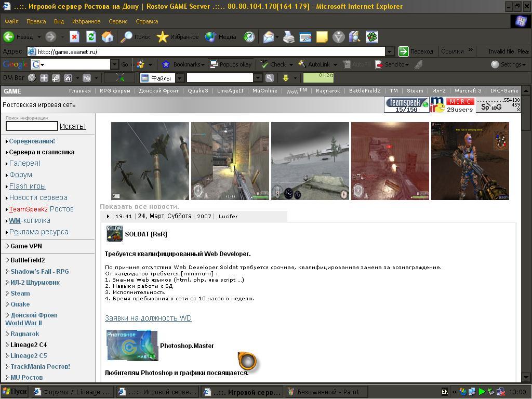This screenshot has width=532, height=399.
Task: Open the Файлы category dropdown in the DM Bar
Action: tap(179, 78)
